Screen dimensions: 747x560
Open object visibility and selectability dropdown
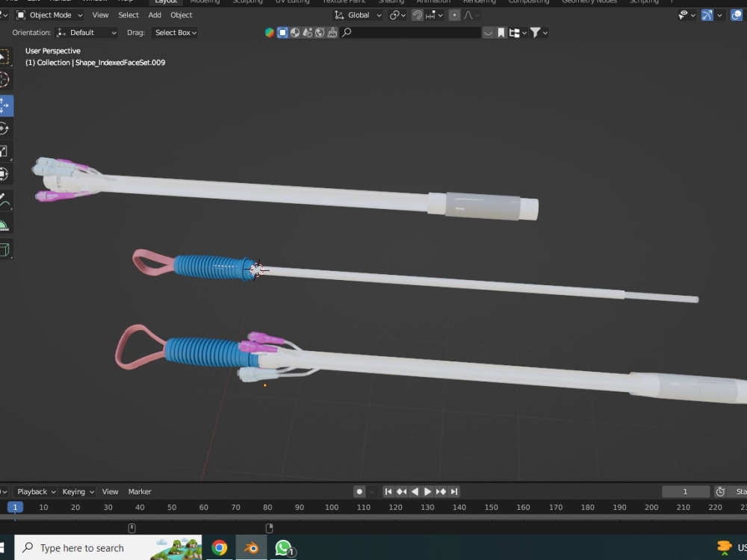click(686, 15)
